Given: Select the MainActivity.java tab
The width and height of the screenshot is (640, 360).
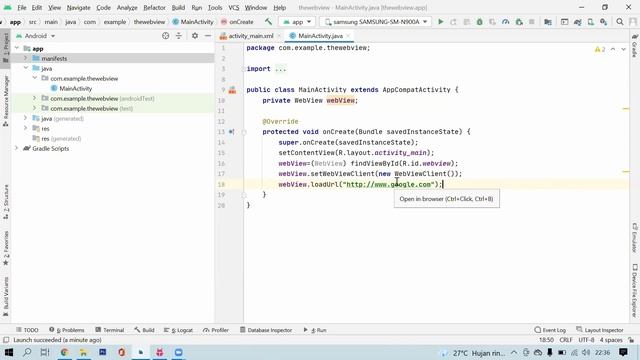Looking at the screenshot, I should click(320, 36).
